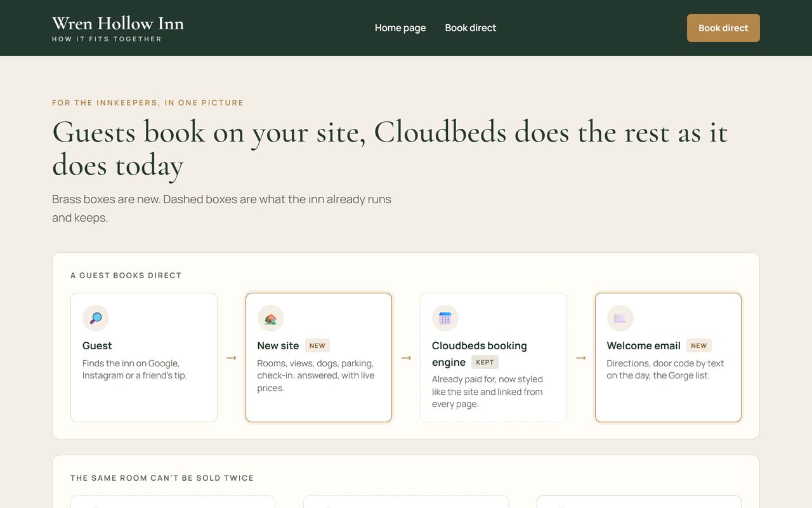Click the KEPT badge on Cloudbeds card
Screen dimensions: 812x508
pos(485,362)
